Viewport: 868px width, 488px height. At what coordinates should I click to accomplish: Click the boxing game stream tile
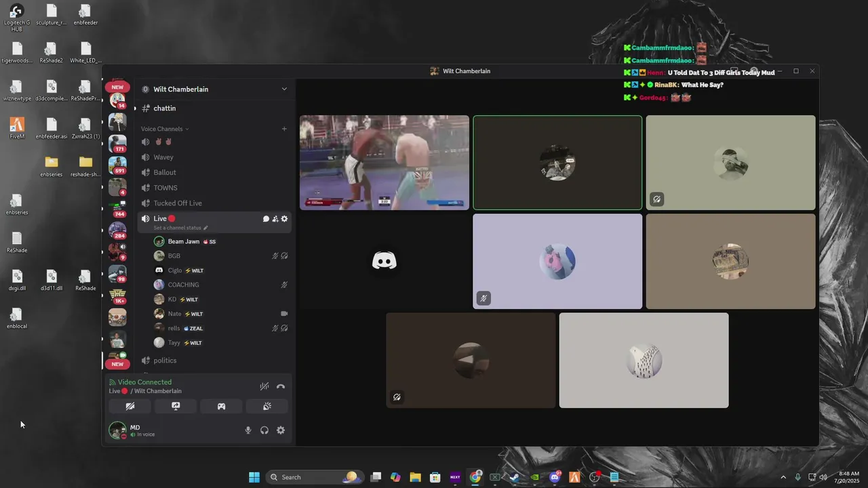(384, 163)
